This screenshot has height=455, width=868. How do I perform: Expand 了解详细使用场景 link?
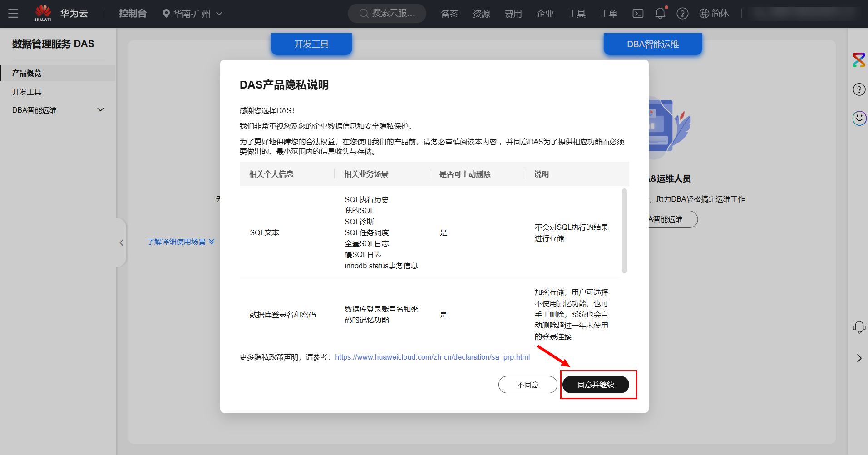[x=181, y=242]
